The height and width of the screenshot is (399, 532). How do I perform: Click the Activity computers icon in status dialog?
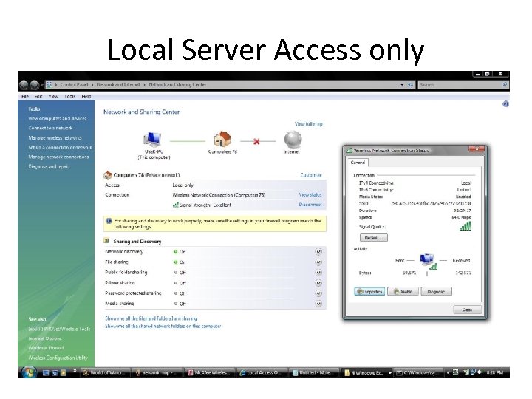tap(428, 262)
